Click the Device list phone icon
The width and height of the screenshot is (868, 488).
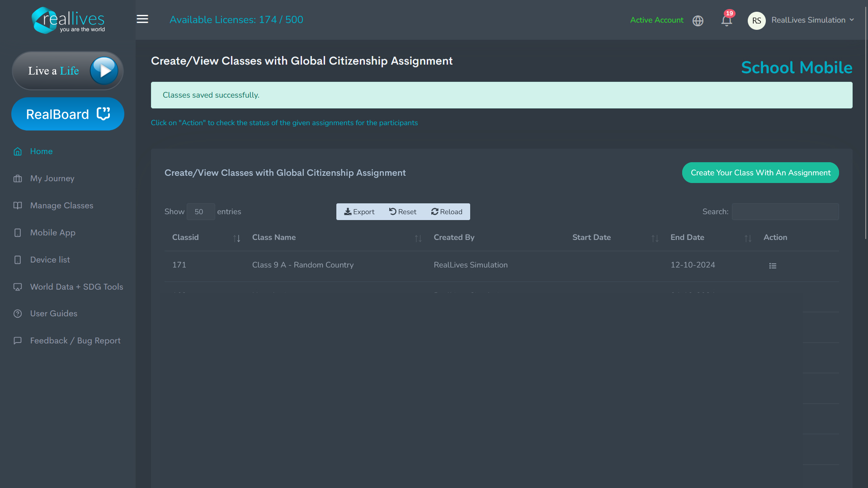click(x=18, y=260)
